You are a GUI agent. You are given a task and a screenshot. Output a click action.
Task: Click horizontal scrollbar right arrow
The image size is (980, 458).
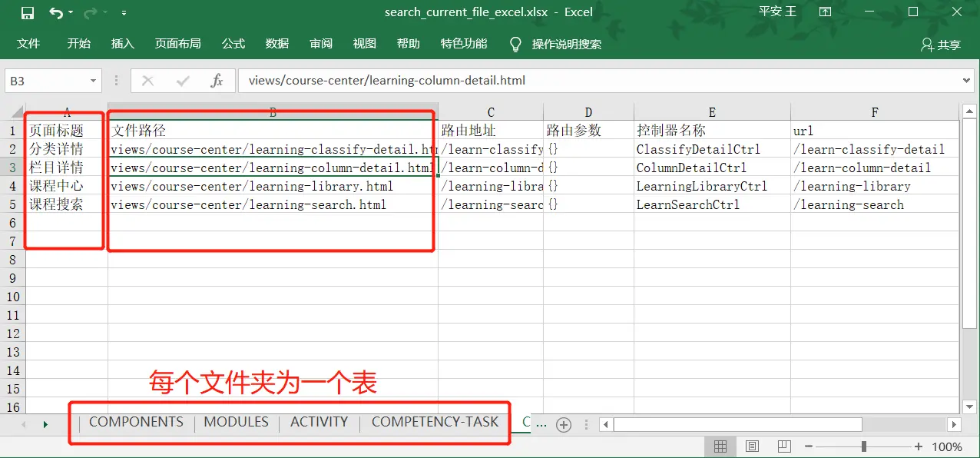pyautogui.click(x=954, y=424)
